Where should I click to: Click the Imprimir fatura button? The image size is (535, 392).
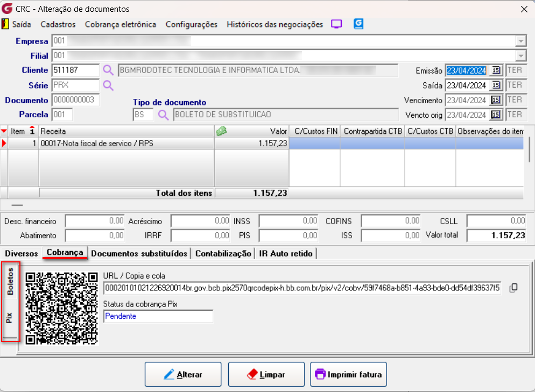click(x=348, y=374)
